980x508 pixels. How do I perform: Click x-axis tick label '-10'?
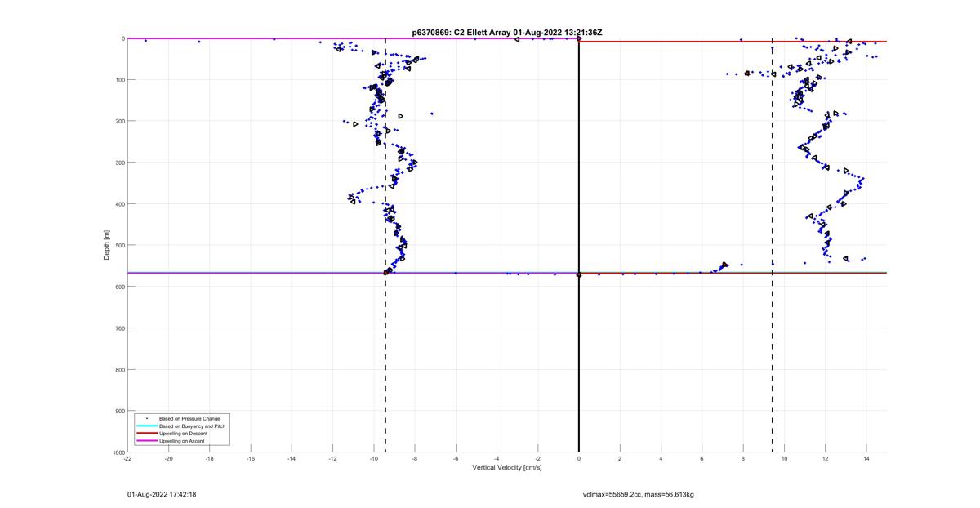[374, 458]
